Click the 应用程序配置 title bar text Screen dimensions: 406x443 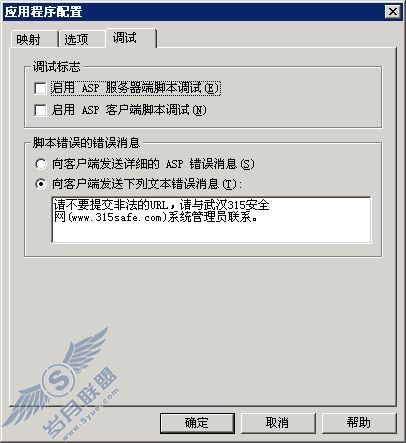(x=43, y=12)
